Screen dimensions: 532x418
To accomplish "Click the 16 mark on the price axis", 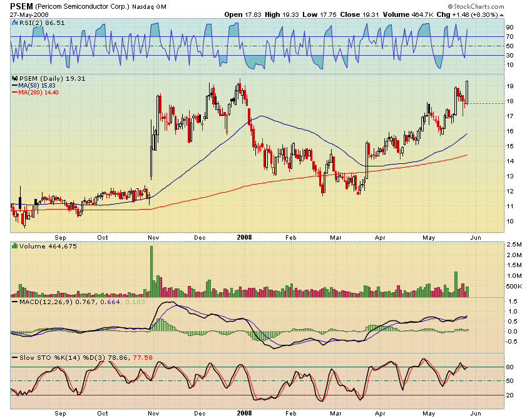I will point(510,131).
